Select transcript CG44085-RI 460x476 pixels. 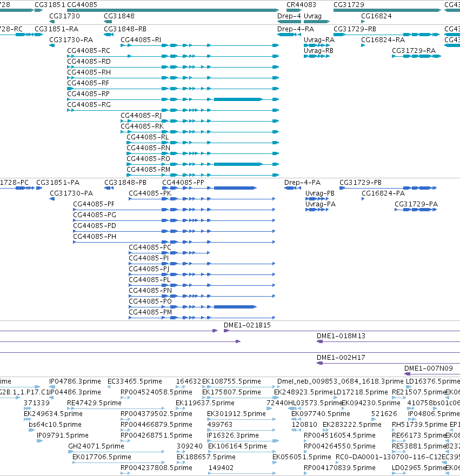click(x=200, y=45)
